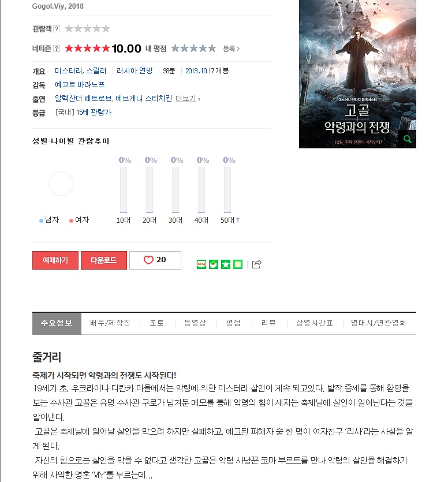This screenshot has width=448, height=482.
Task: Click the red 예매하기 button
Action: (x=55, y=260)
